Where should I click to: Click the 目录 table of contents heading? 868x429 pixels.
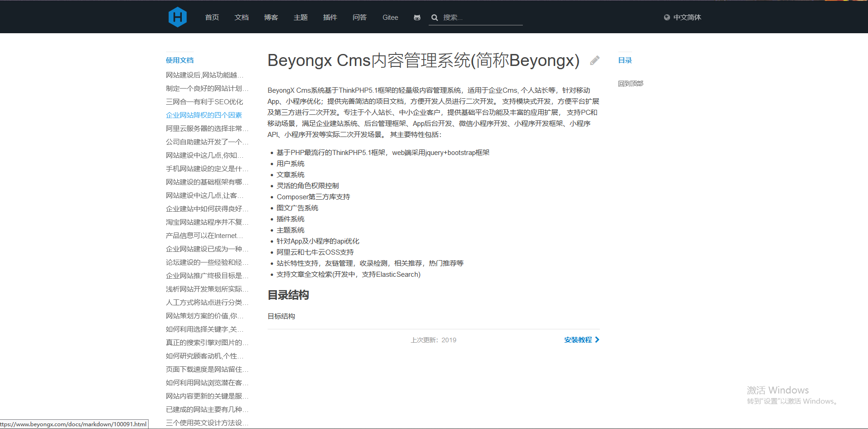[625, 60]
